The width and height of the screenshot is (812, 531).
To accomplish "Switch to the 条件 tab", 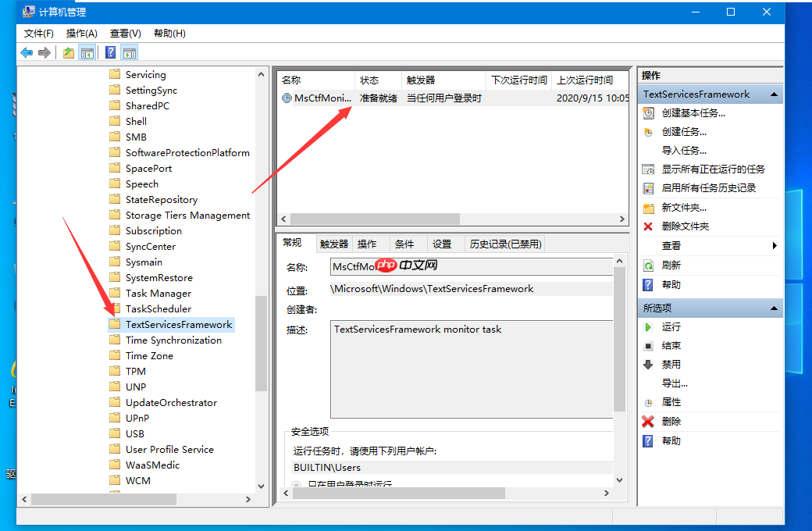I will pyautogui.click(x=406, y=243).
